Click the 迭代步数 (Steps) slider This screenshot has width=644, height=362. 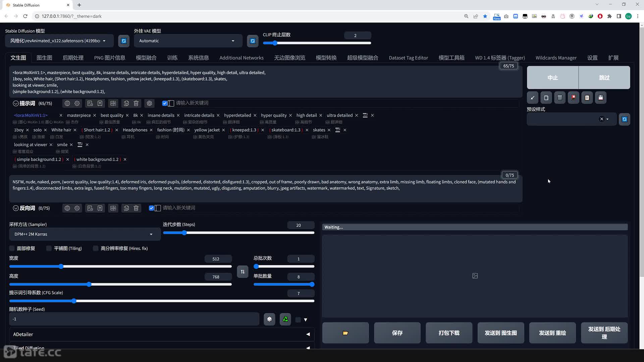point(238,233)
